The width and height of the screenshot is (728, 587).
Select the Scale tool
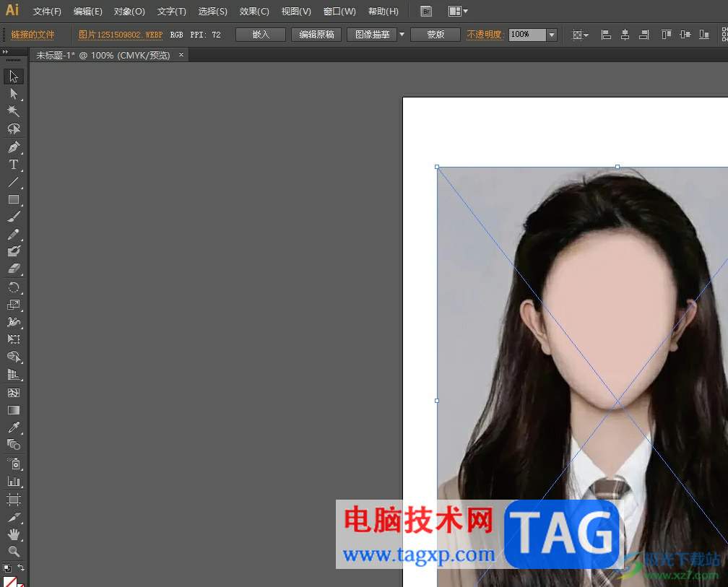[x=14, y=305]
